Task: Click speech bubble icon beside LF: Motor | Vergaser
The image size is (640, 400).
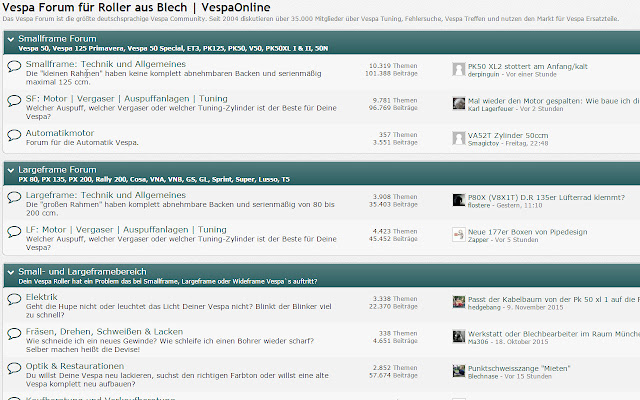Action: tap(14, 231)
